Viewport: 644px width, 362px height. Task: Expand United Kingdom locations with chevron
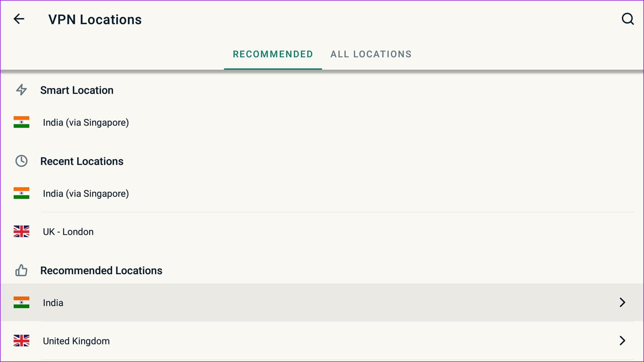pos(623,341)
